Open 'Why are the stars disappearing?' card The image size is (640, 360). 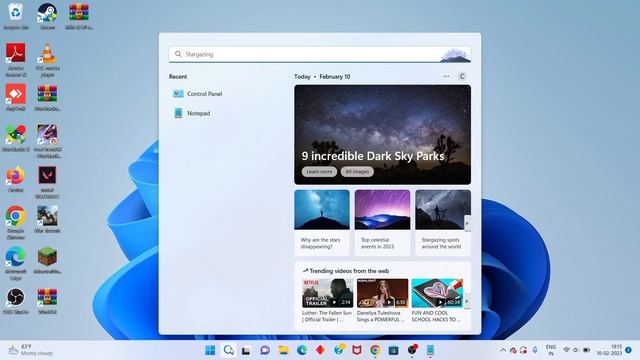(x=322, y=222)
